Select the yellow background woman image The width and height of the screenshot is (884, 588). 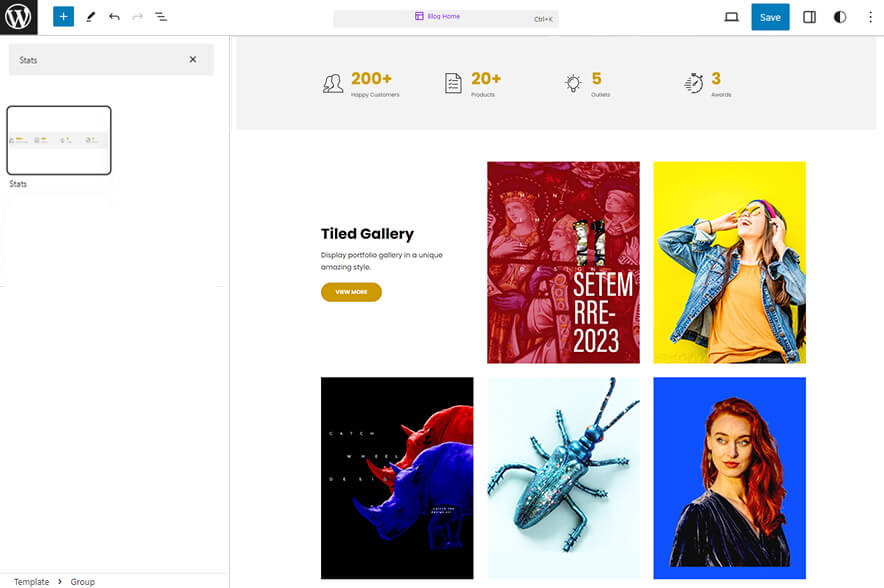point(729,262)
